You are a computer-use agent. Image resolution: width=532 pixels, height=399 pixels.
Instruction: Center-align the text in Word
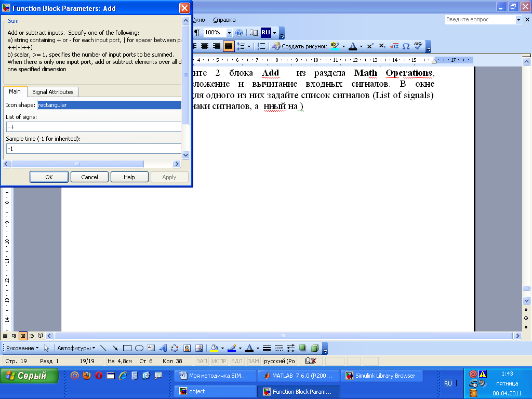(205, 46)
